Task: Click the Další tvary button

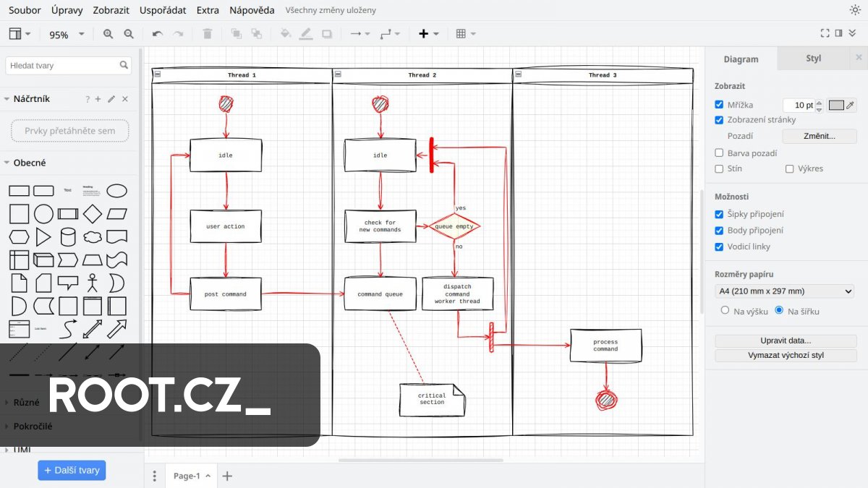Action: click(x=72, y=470)
